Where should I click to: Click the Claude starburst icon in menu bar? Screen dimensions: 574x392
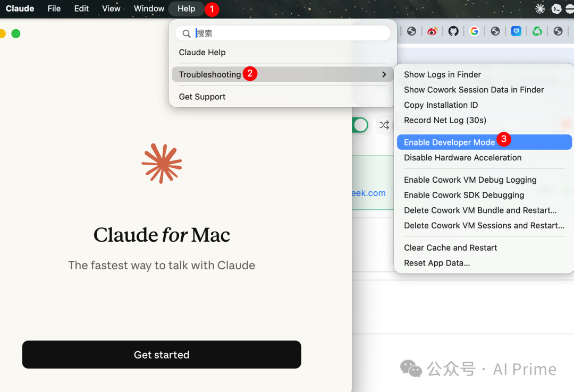tap(540, 9)
